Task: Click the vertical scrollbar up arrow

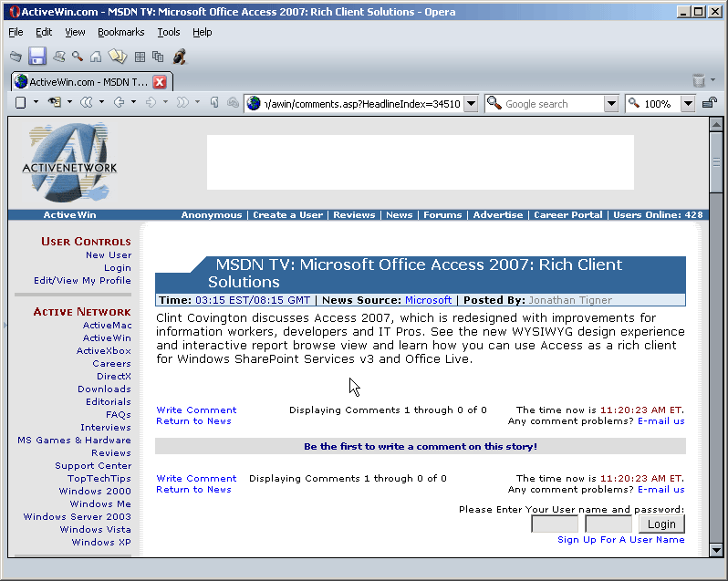Action: 716,124
